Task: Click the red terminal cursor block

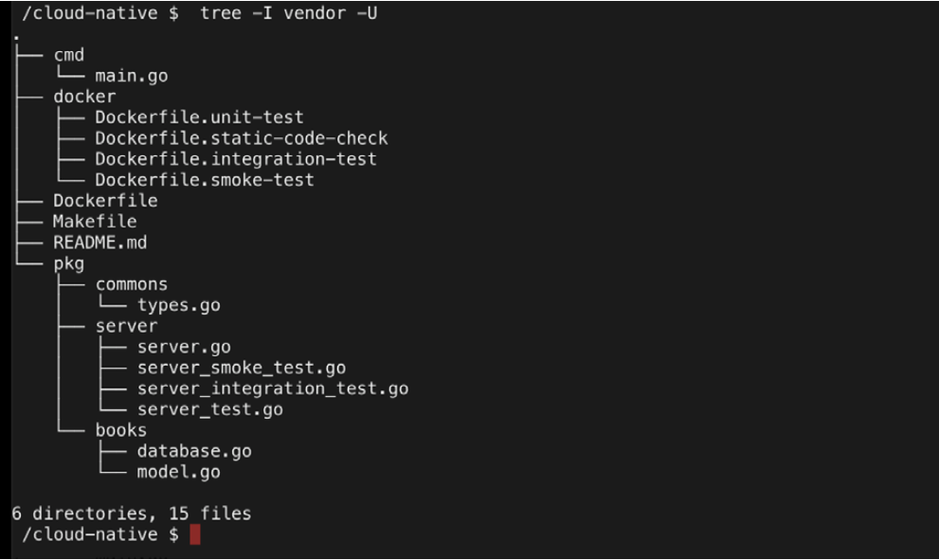Action: coord(195,535)
